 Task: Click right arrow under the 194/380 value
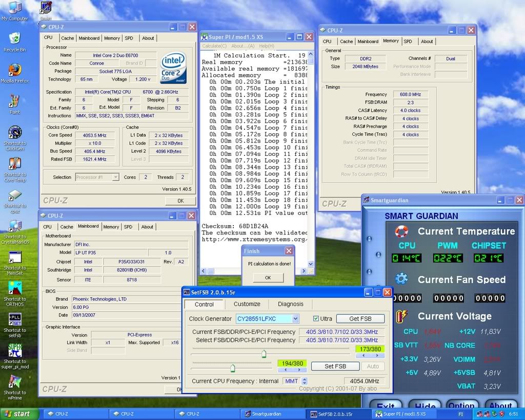299,370
